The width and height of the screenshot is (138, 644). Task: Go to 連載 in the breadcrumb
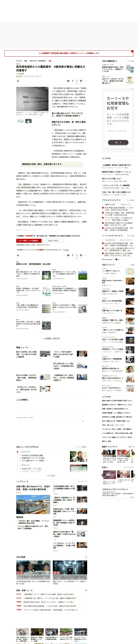[x=26, y=61]
